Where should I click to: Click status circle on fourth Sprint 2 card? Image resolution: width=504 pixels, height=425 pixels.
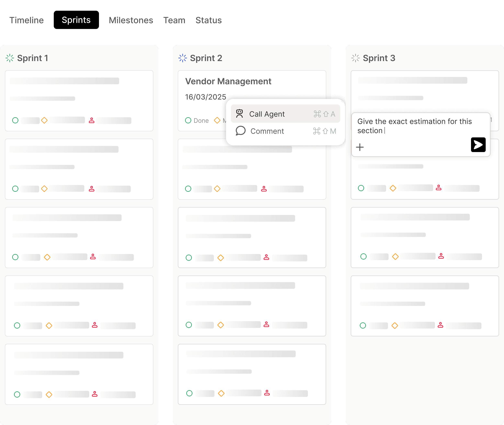coord(189,325)
